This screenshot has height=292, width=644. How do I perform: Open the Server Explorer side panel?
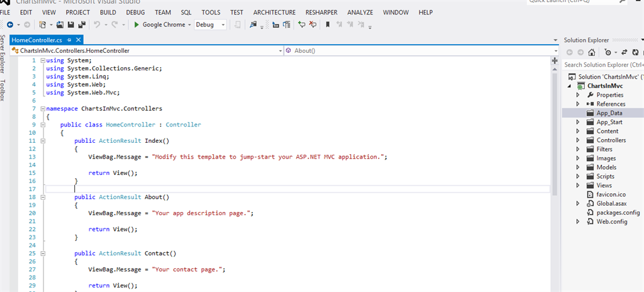point(3,54)
